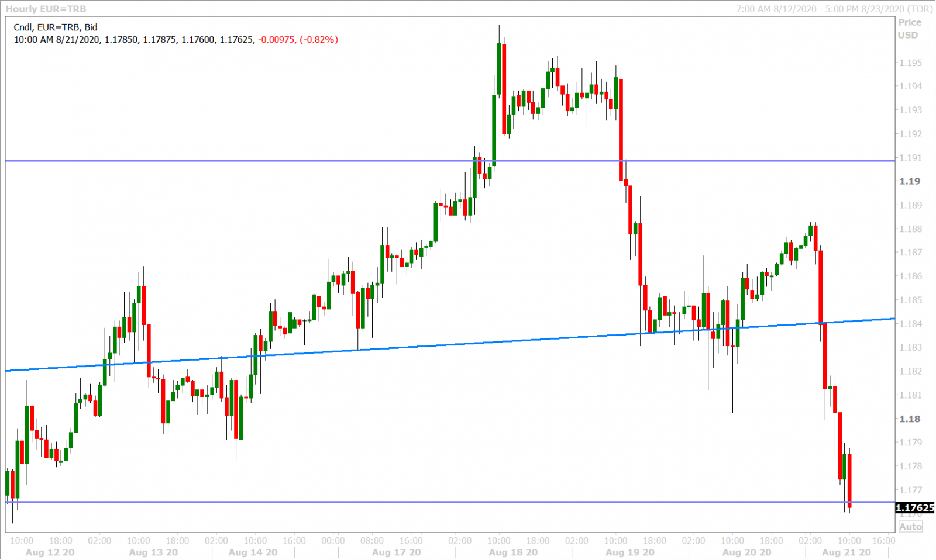936x560 pixels.
Task: Click the 'Aug 18 20' date label
Action: coord(513,552)
